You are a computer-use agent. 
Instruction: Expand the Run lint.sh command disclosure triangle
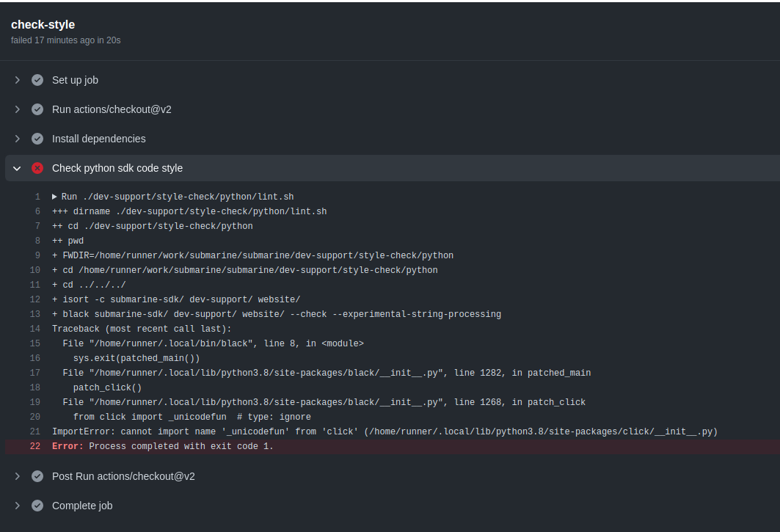tap(54, 197)
